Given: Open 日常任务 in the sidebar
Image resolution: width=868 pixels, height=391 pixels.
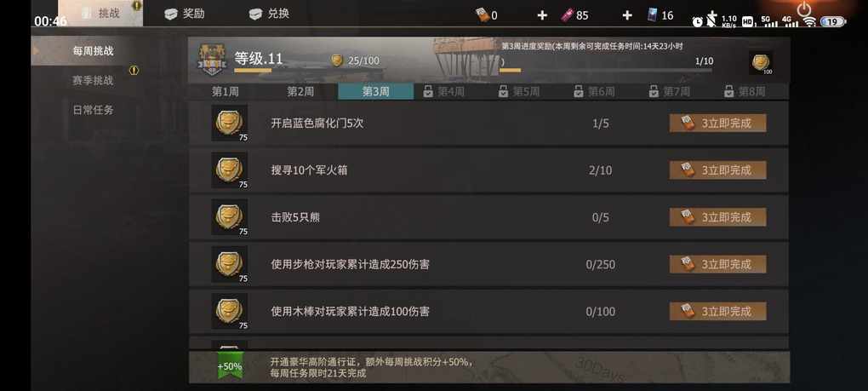Looking at the screenshot, I should click(93, 110).
